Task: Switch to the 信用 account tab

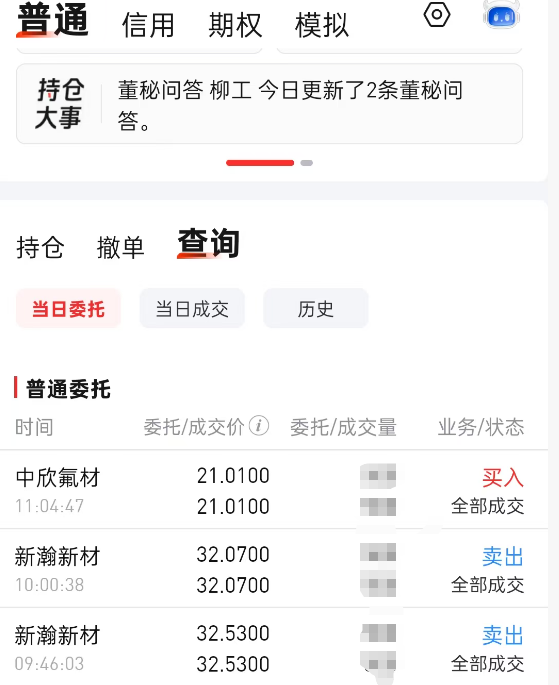Action: coord(148,25)
